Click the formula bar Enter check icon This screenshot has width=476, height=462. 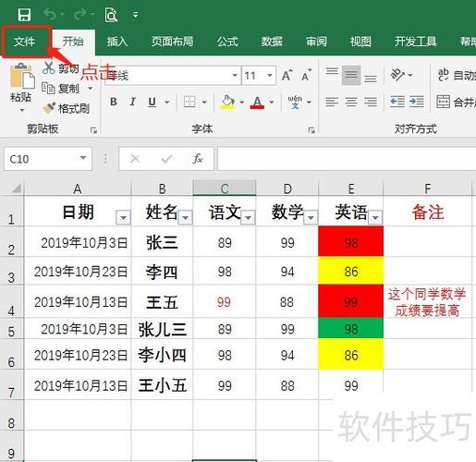pos(166,159)
